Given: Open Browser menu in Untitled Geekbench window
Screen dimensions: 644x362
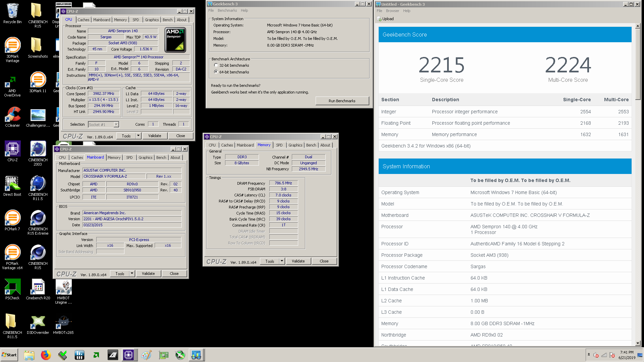Looking at the screenshot, I should (x=392, y=11).
